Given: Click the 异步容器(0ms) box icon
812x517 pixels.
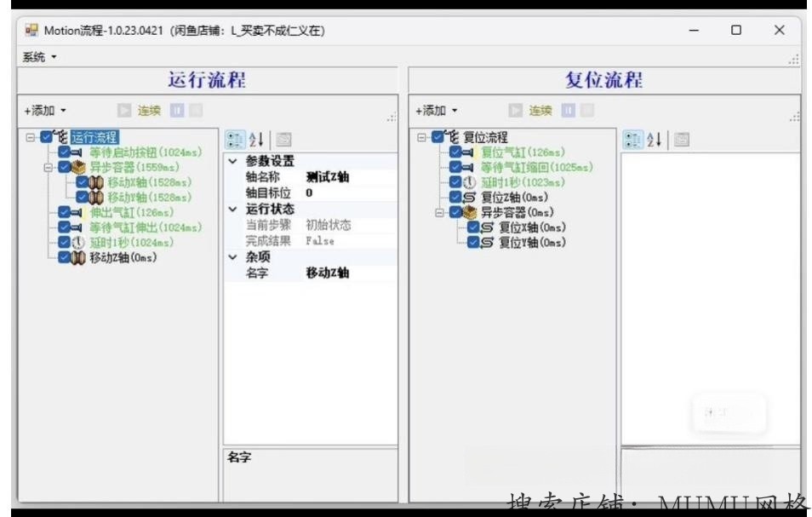Looking at the screenshot, I should pos(470,212).
